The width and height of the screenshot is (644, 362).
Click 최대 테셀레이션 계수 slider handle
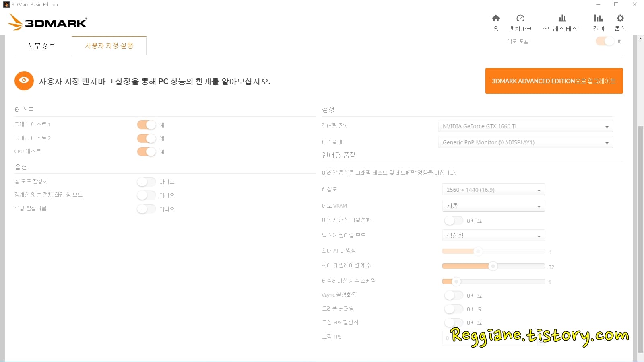(x=493, y=266)
